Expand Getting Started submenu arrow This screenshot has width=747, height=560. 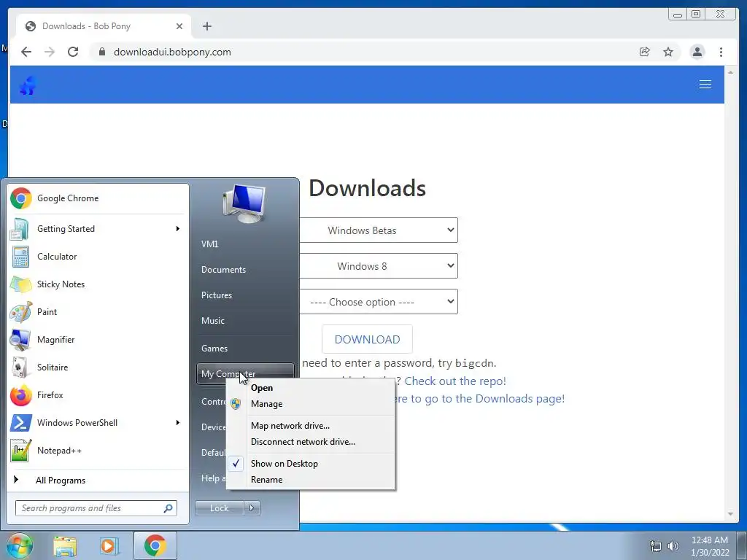pos(178,229)
